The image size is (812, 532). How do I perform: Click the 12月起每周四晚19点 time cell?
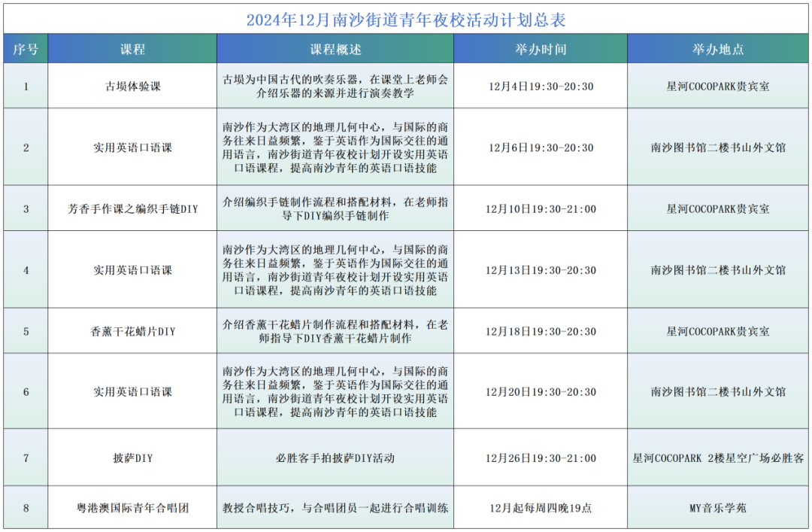click(541, 508)
